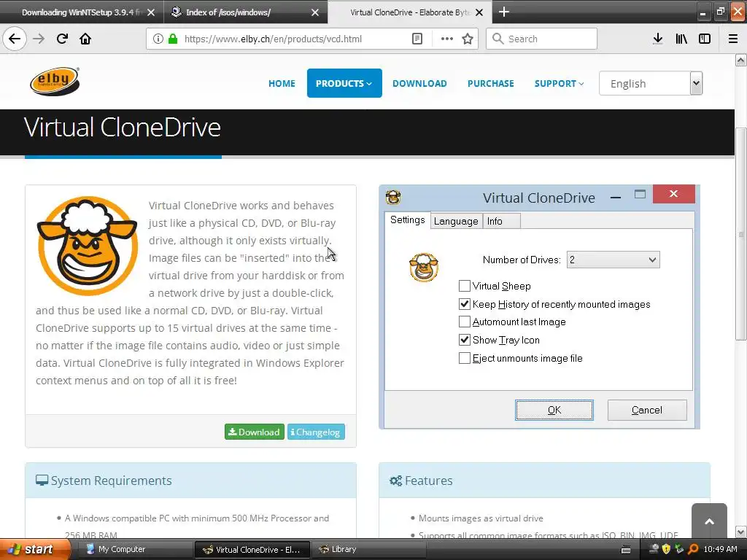The image size is (747, 560).
Task: Open a new tab with the plus icon
Action: pyautogui.click(x=503, y=12)
